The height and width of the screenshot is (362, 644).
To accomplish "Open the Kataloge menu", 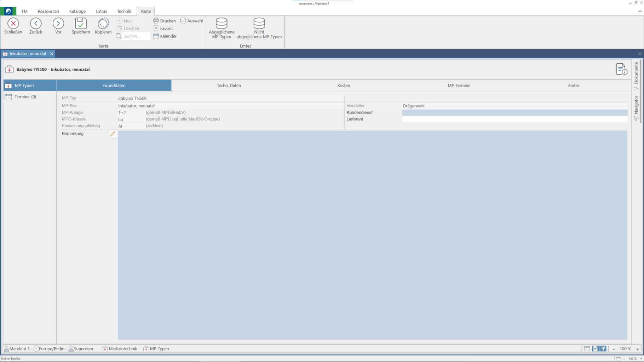I will [x=77, y=11].
